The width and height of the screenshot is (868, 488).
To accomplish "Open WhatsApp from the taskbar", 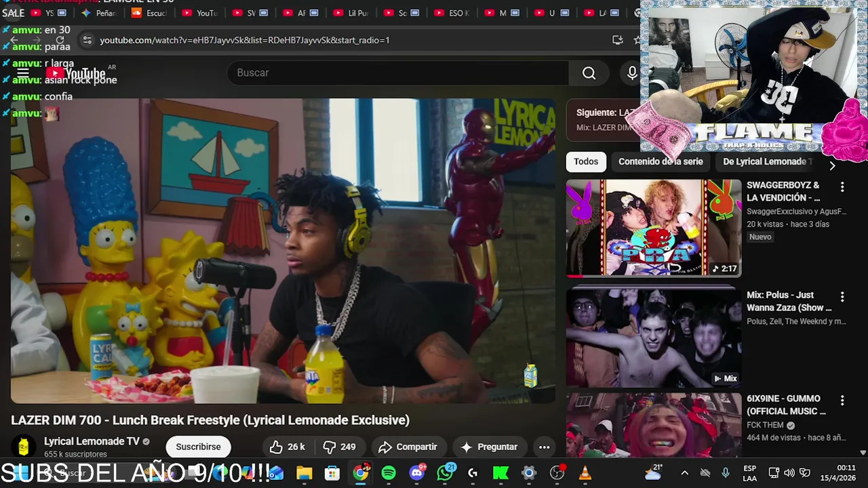I will (x=446, y=472).
